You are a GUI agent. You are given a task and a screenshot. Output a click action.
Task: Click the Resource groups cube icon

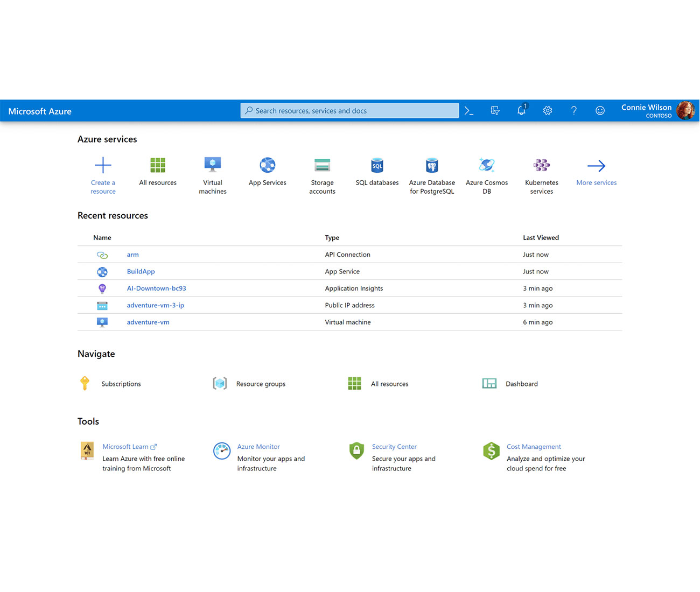click(x=220, y=383)
